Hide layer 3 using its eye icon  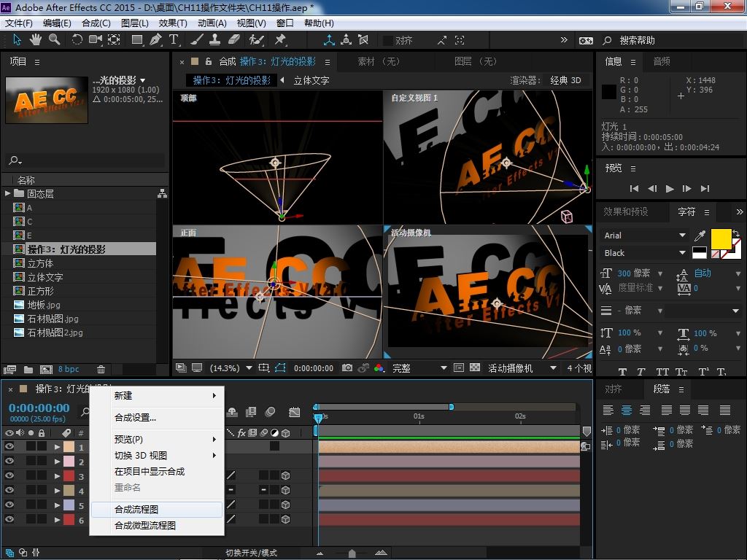9,475
